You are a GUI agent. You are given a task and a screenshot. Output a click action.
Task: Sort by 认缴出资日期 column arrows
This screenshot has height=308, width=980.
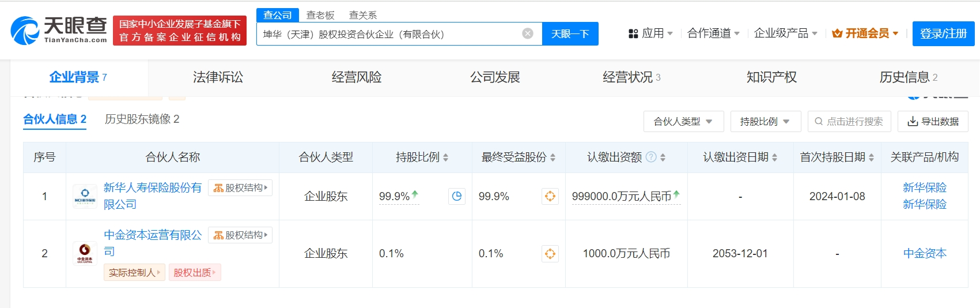pyautogui.click(x=774, y=157)
